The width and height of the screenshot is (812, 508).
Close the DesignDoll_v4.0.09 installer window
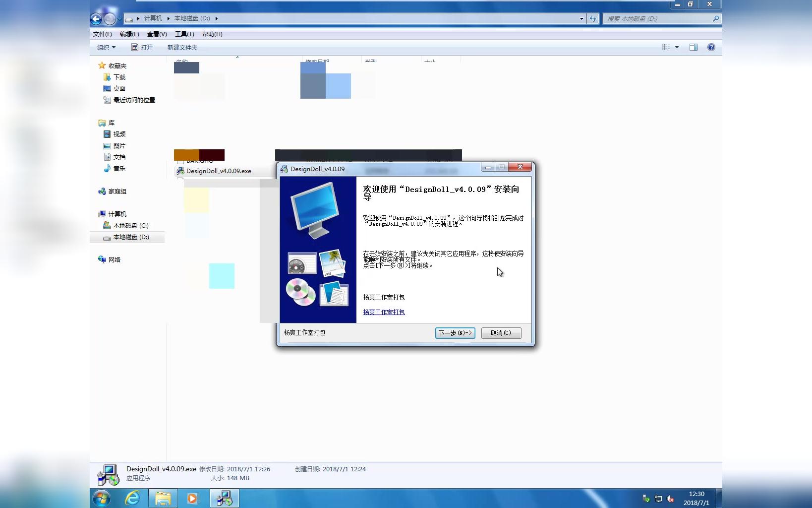coord(520,167)
